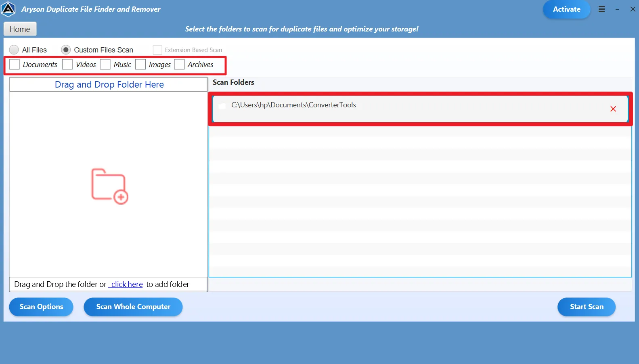
Task: Click the Aryson logo icon
Action: coord(8,9)
